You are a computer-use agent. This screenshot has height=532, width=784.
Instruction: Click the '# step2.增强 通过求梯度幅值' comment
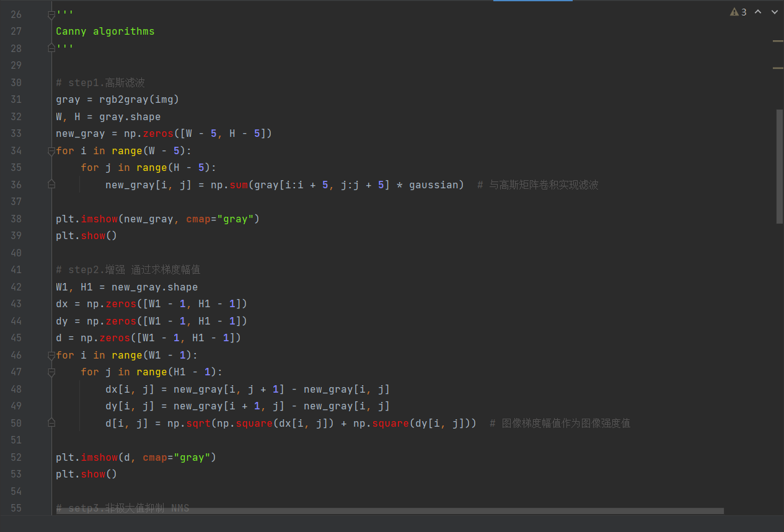[128, 269]
